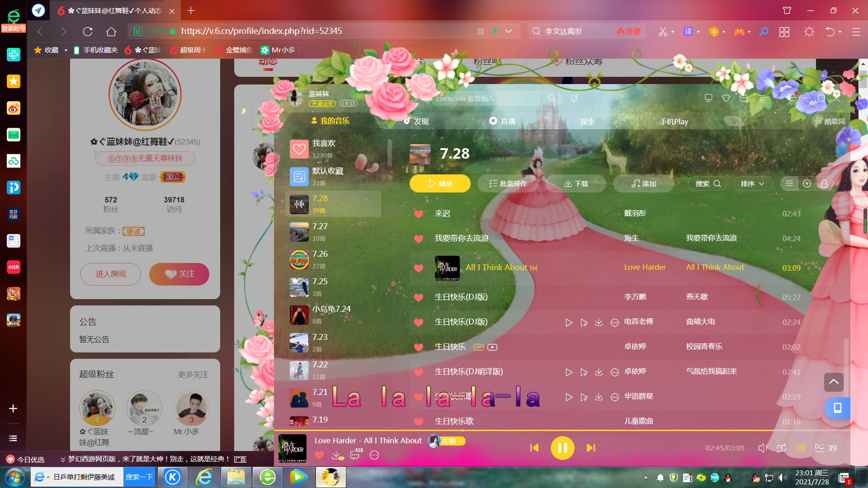Skip to the previous track
This screenshot has width=868, height=488.
pyautogui.click(x=534, y=448)
